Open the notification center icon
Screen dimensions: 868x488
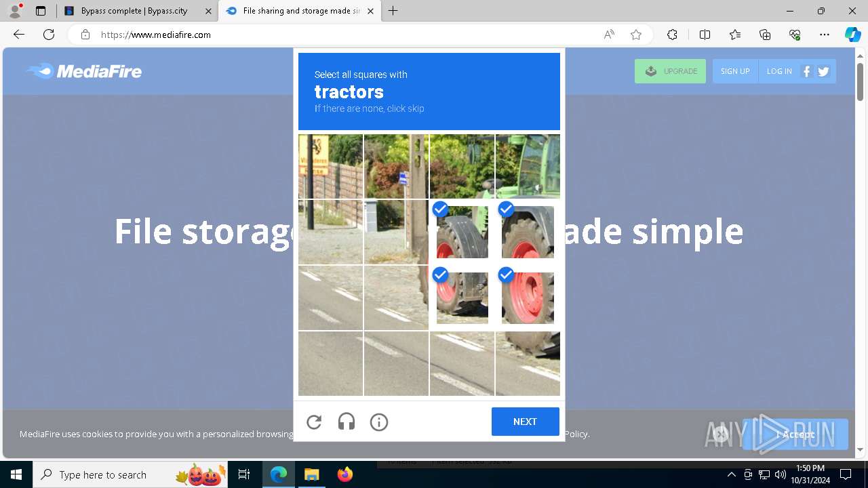point(846,474)
